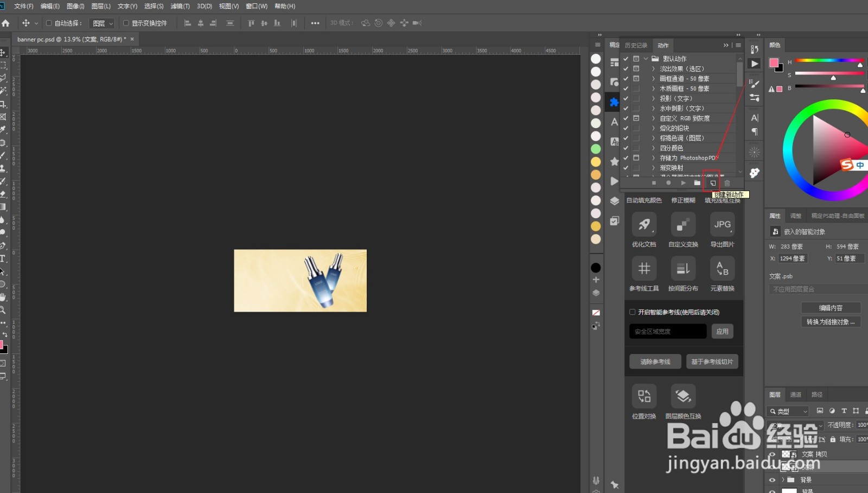Click the filter by pixel layers icon
The image size is (868, 493).
[x=820, y=411]
